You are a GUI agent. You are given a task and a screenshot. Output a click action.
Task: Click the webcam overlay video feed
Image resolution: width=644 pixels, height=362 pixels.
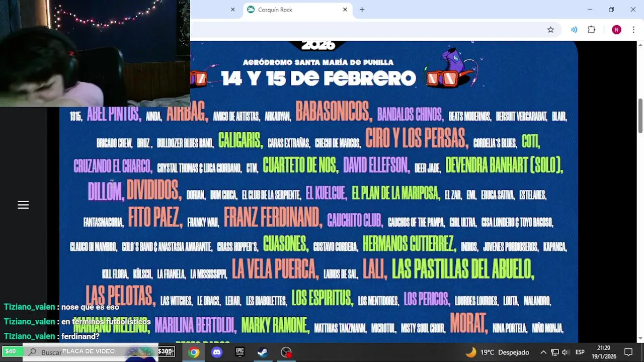[x=95, y=53]
